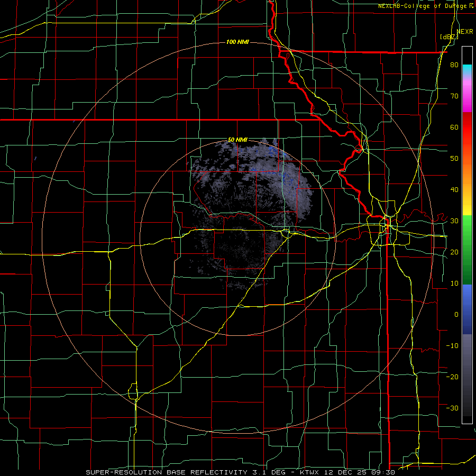Click the 50 value on the dBZ scale

tap(454, 159)
